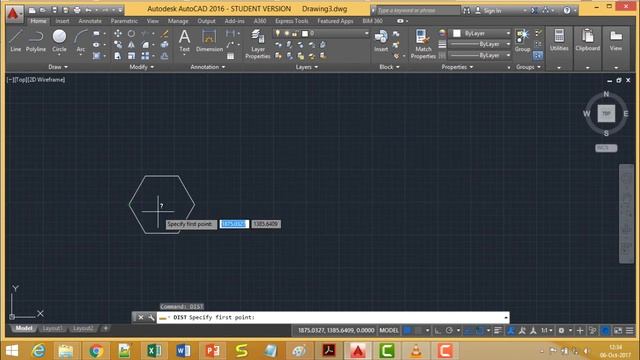Click the Customize wrench icon on command line
The image size is (640, 360).
click(151, 317)
